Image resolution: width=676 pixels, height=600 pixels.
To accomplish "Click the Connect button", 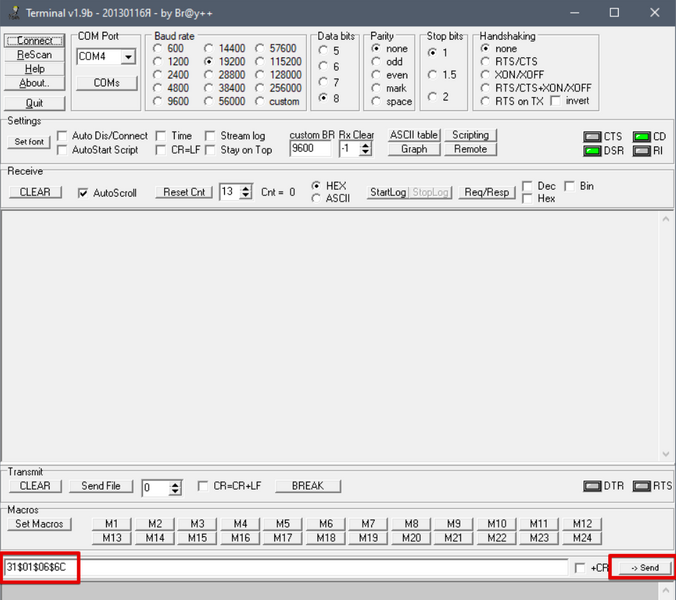I will 34,41.
